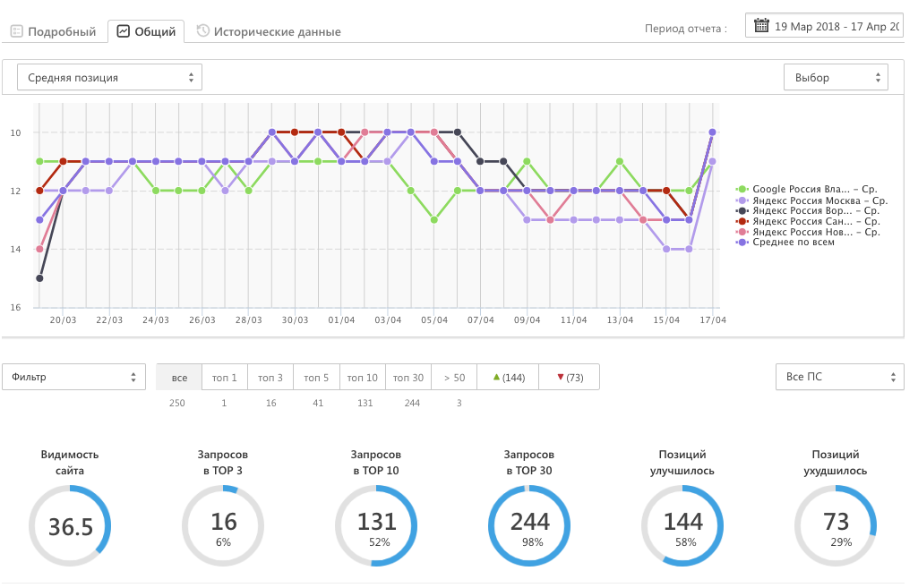Open the Фильтр selection box
918x588 pixels.
pyautogui.click(x=73, y=377)
